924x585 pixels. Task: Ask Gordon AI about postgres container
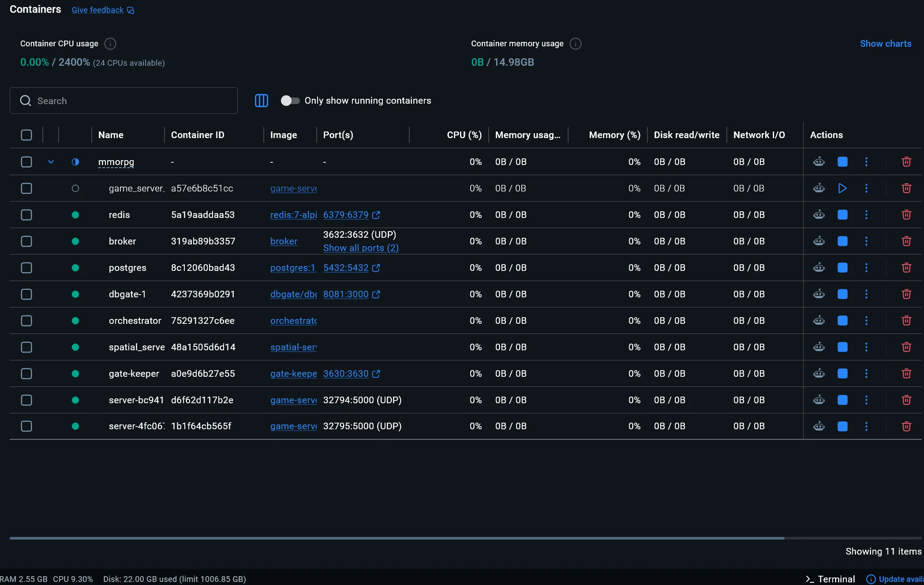click(x=819, y=268)
